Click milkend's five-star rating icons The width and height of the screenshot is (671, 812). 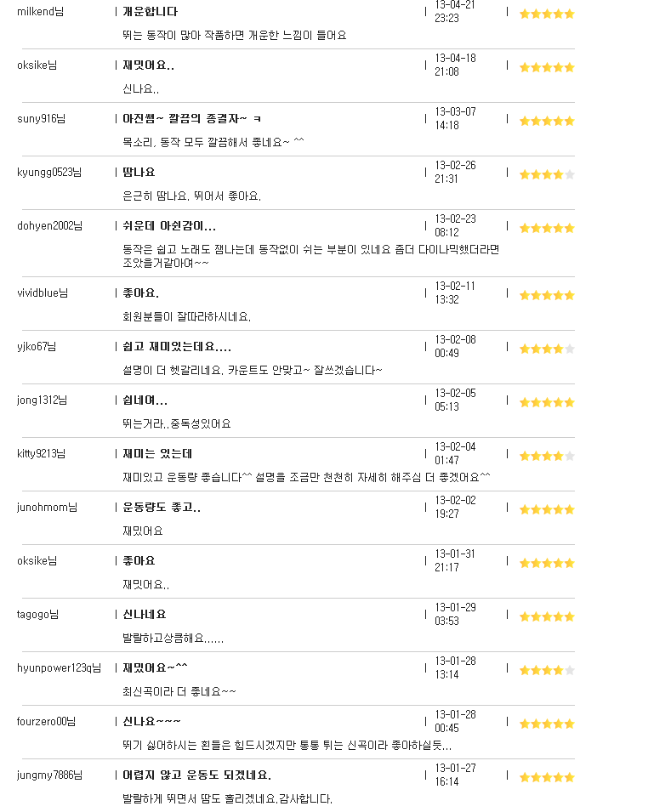pos(547,14)
